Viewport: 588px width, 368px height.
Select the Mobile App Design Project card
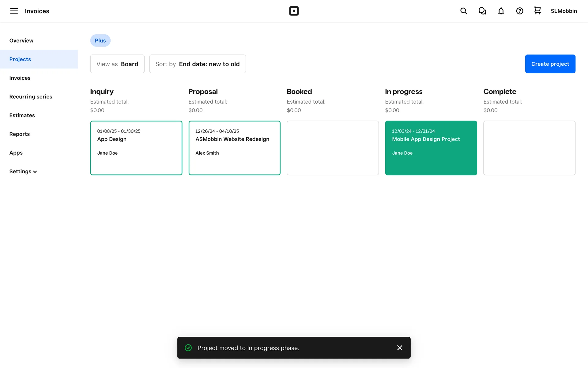(431, 148)
